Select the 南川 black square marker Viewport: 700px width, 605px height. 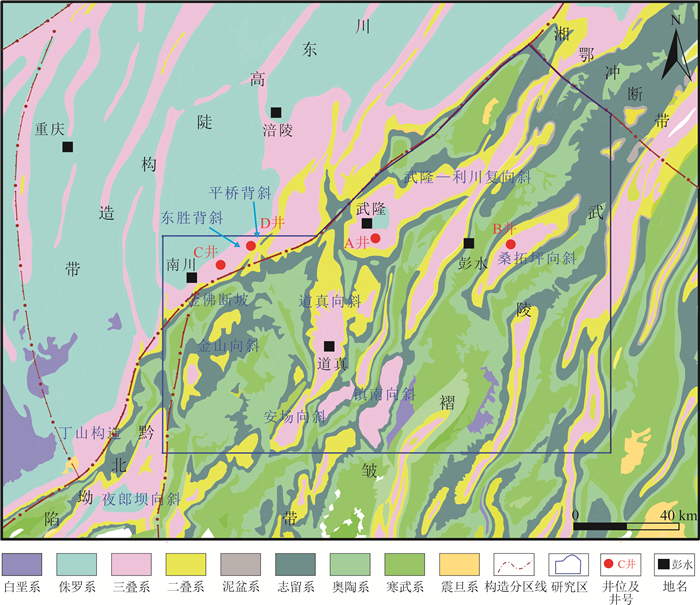coord(192,277)
